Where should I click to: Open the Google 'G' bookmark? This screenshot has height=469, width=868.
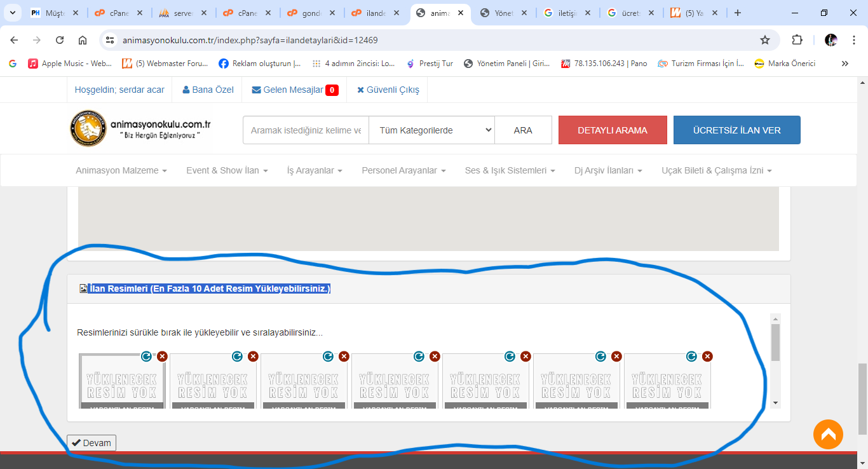tap(13, 64)
